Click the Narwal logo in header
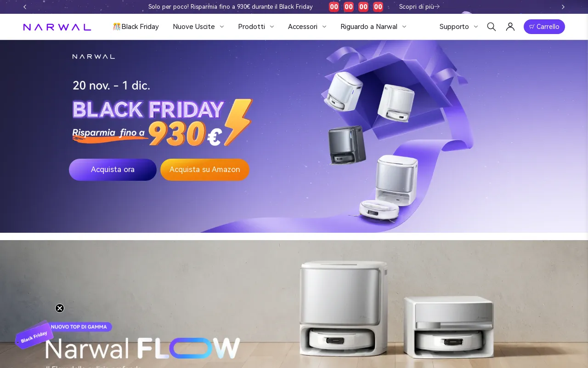 click(57, 27)
